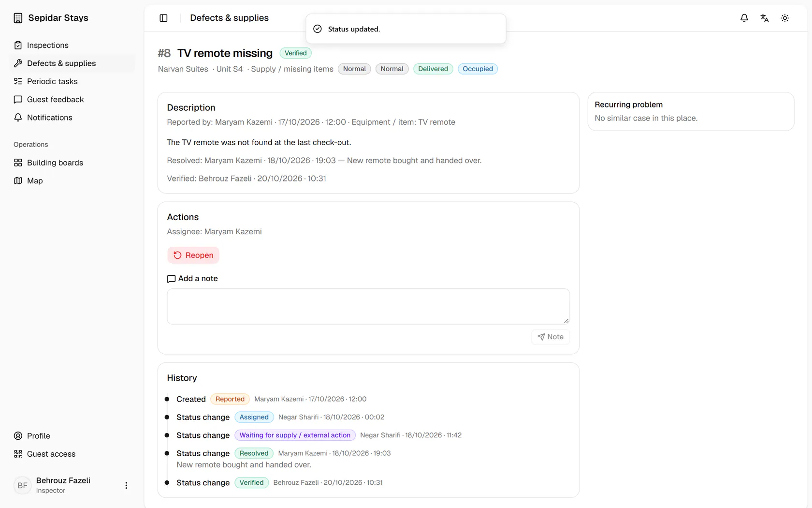
Task: Toggle the sidebar panel icon
Action: click(x=163, y=18)
